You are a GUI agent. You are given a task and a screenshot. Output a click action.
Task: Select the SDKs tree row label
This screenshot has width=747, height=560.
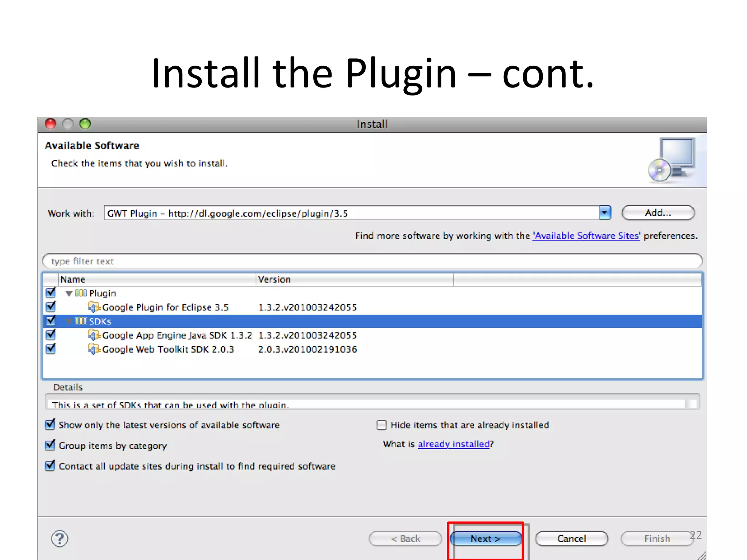tap(100, 321)
